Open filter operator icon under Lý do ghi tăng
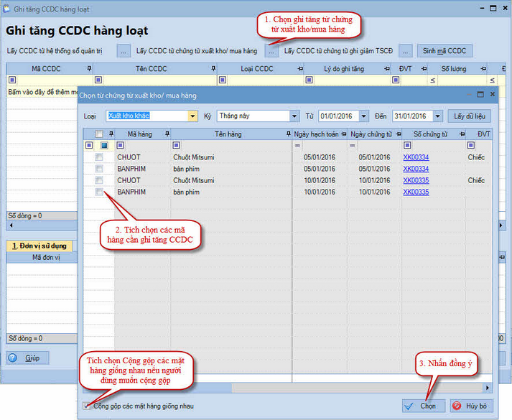 (309, 80)
